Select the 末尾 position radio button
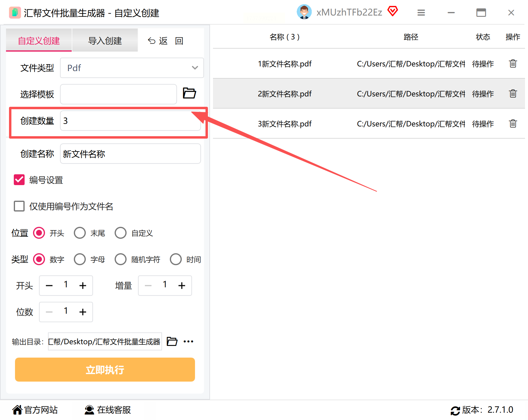 pyautogui.click(x=80, y=233)
